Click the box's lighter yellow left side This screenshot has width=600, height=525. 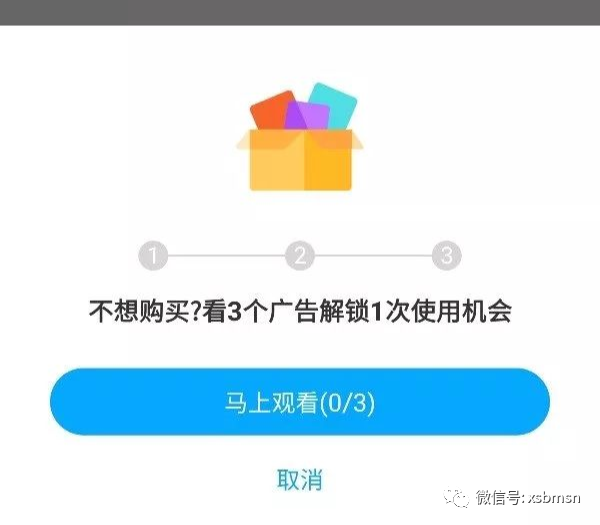(277, 161)
